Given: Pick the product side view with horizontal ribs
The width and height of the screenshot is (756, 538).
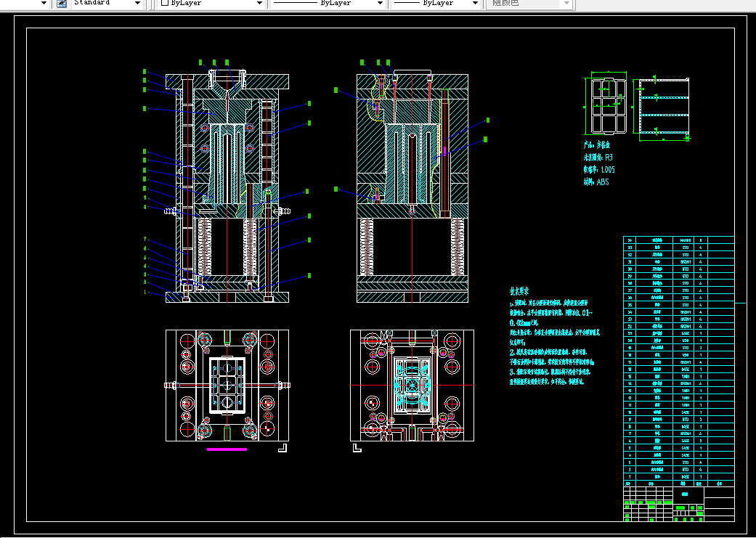Looking at the screenshot, I should [x=664, y=106].
